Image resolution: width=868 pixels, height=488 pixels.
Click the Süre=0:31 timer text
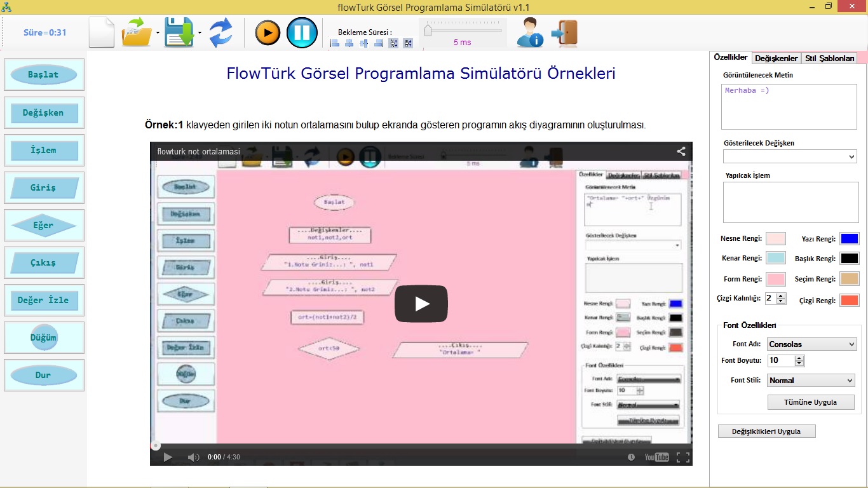(44, 32)
